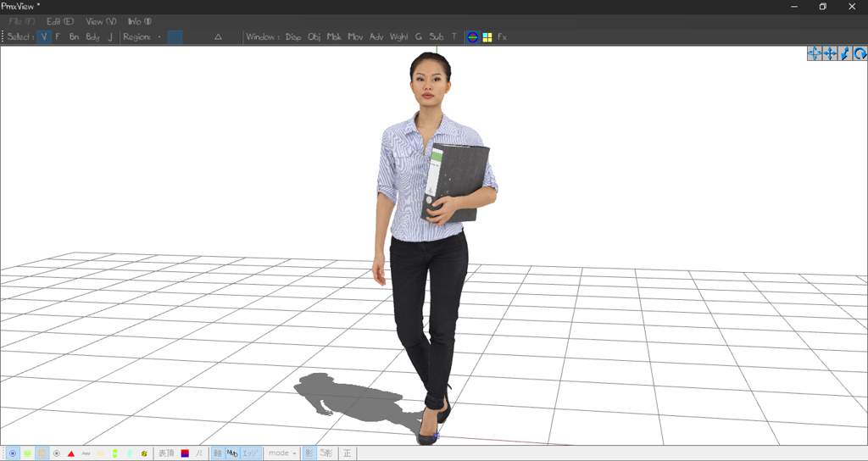Open the Edit (E) menu
The width and height of the screenshot is (868, 461).
click(x=60, y=21)
